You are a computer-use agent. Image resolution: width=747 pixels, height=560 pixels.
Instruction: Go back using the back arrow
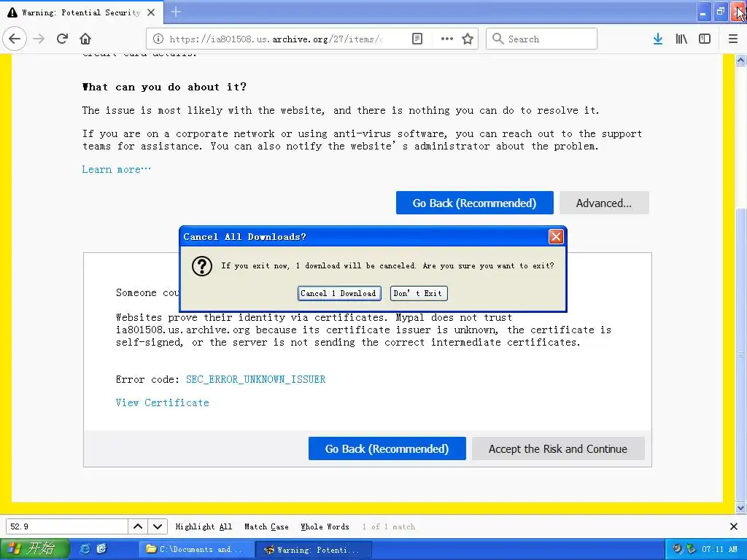click(x=15, y=39)
